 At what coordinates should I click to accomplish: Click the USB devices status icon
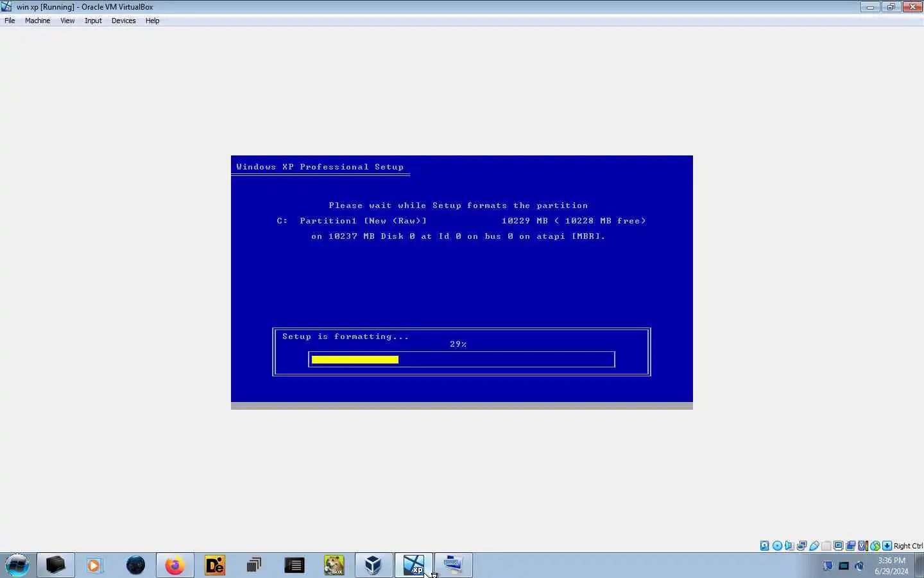814,546
